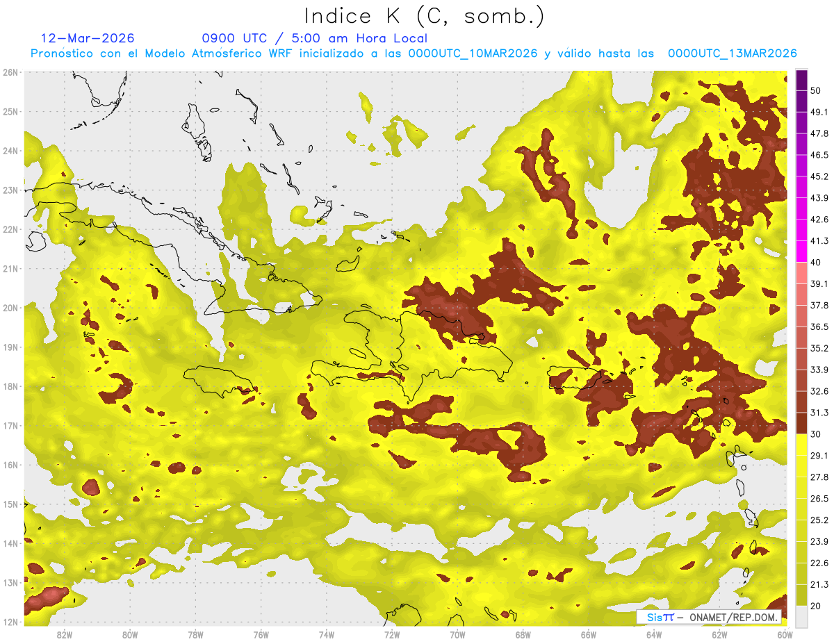Click the colorbar value '36.5'
Image resolution: width=834 pixels, height=644 pixels.
click(x=819, y=327)
